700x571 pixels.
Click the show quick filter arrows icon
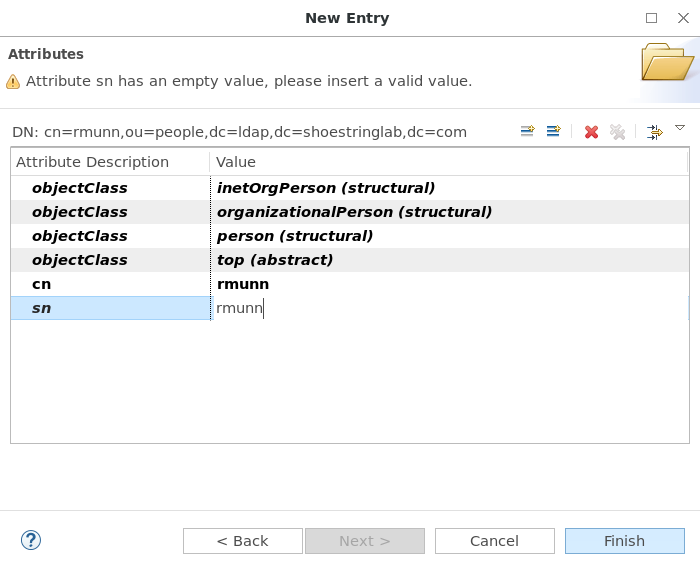coord(655,132)
